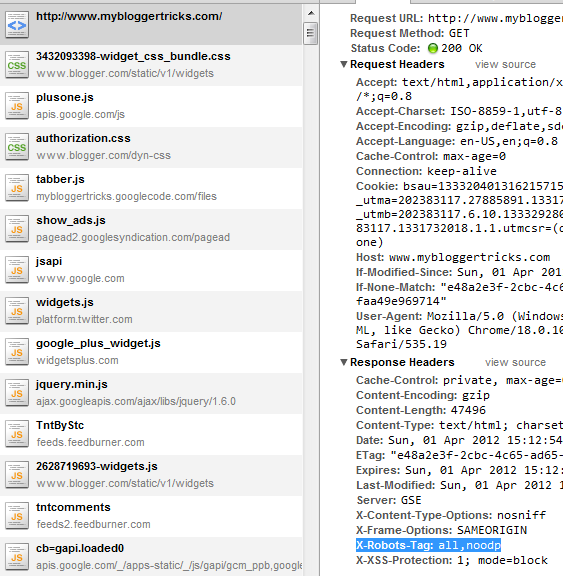Select the cb=gapi.loaded0 request
This screenshot has width=563, height=576.
click(x=151, y=557)
